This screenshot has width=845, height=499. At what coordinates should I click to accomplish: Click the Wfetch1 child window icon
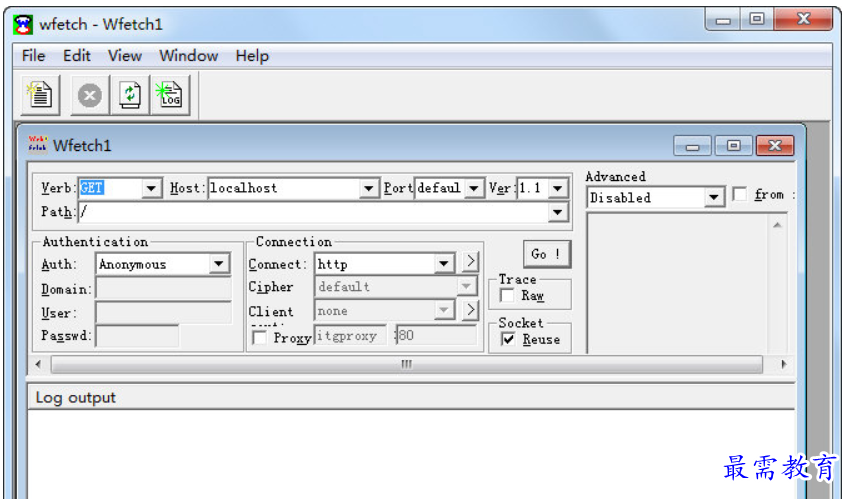point(38,145)
